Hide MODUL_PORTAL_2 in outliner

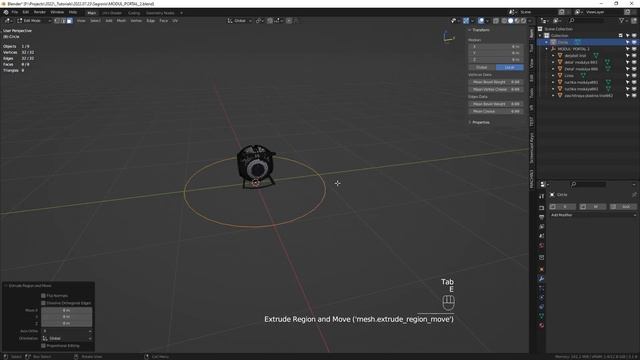634,49
